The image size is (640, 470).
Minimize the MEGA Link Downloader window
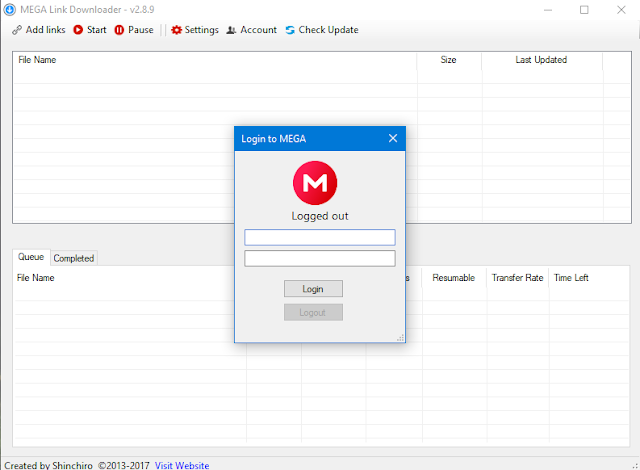click(x=548, y=9)
